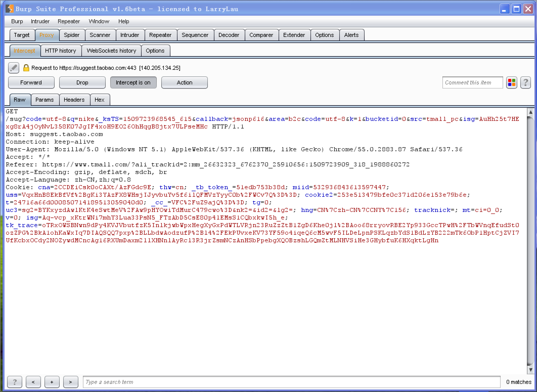Screen dimensions: 537x392
Task: Open the Proxy Options sub-tab
Action: [155, 51]
